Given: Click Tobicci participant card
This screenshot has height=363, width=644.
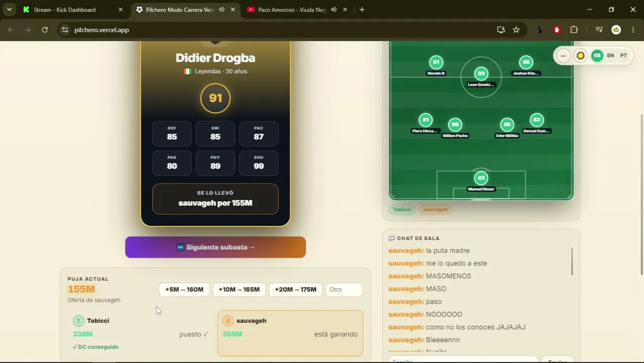Looking at the screenshot, I should coord(141,333).
